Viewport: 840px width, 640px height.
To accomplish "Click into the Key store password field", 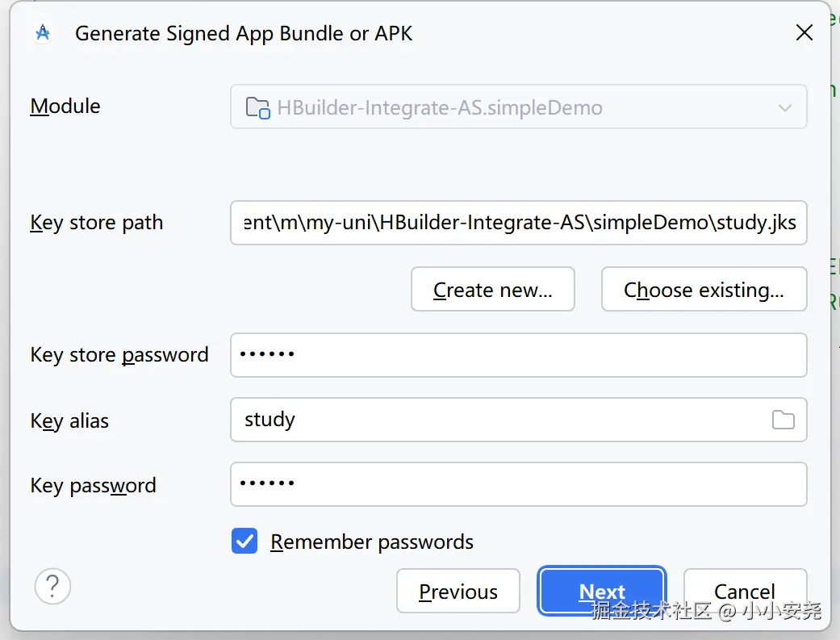I will [x=518, y=355].
